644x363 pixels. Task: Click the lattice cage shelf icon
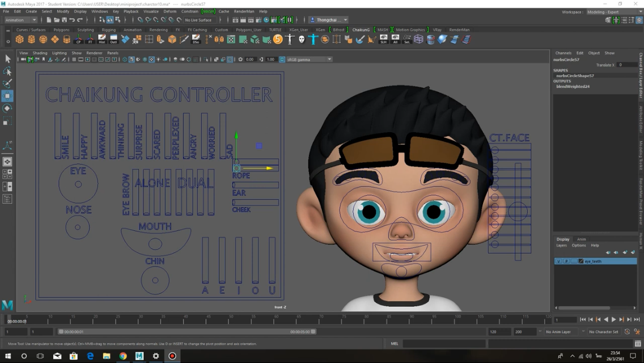(x=418, y=40)
